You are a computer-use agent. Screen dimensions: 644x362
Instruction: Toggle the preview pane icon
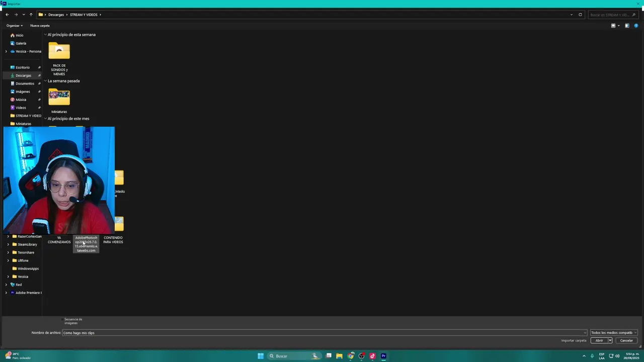(x=627, y=26)
